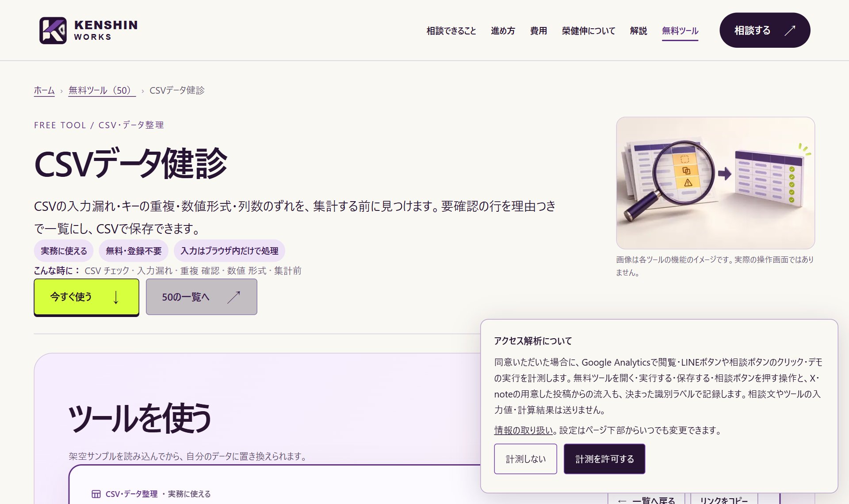The height and width of the screenshot is (504, 849).
Task: Click the アクセス解析について heading
Action: [533, 341]
